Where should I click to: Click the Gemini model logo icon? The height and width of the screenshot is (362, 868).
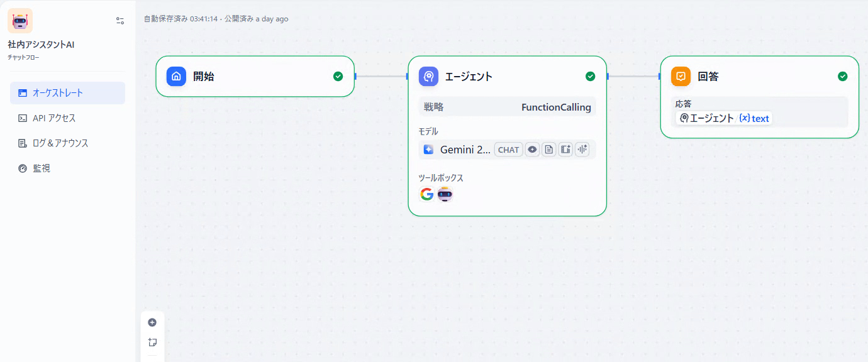pyautogui.click(x=428, y=150)
